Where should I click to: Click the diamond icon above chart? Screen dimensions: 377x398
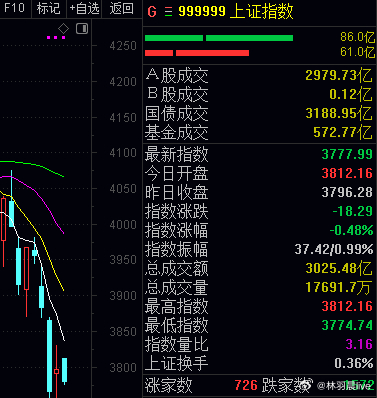(63, 28)
